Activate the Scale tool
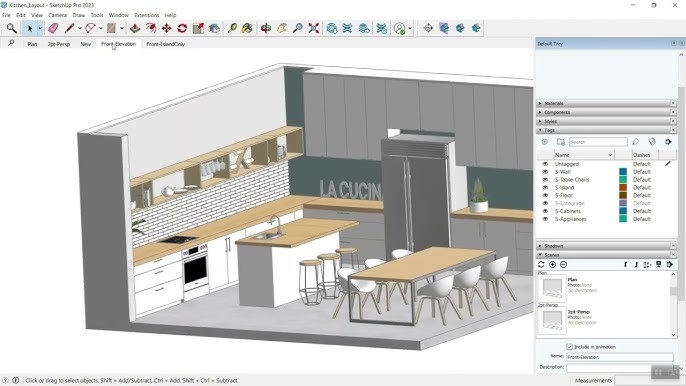 pos(198,28)
